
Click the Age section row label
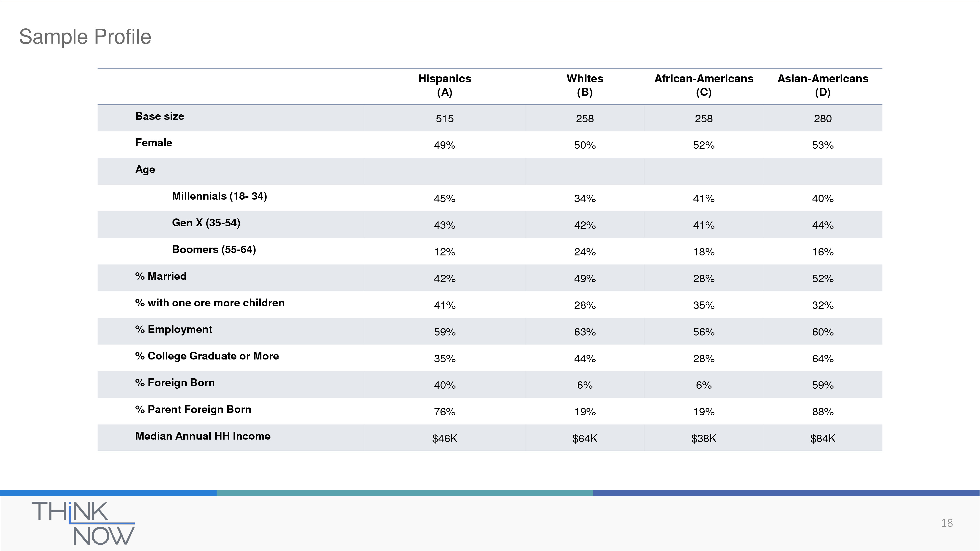point(145,170)
